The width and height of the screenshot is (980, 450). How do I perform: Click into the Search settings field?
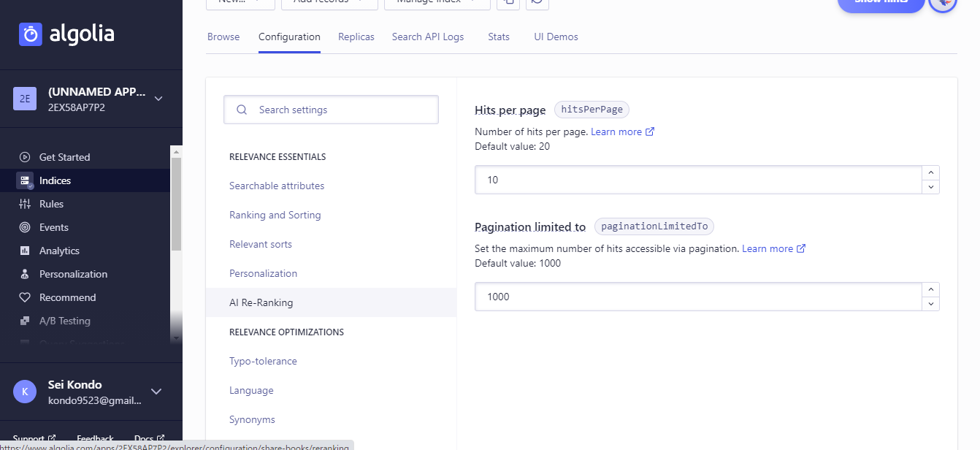[x=331, y=110]
